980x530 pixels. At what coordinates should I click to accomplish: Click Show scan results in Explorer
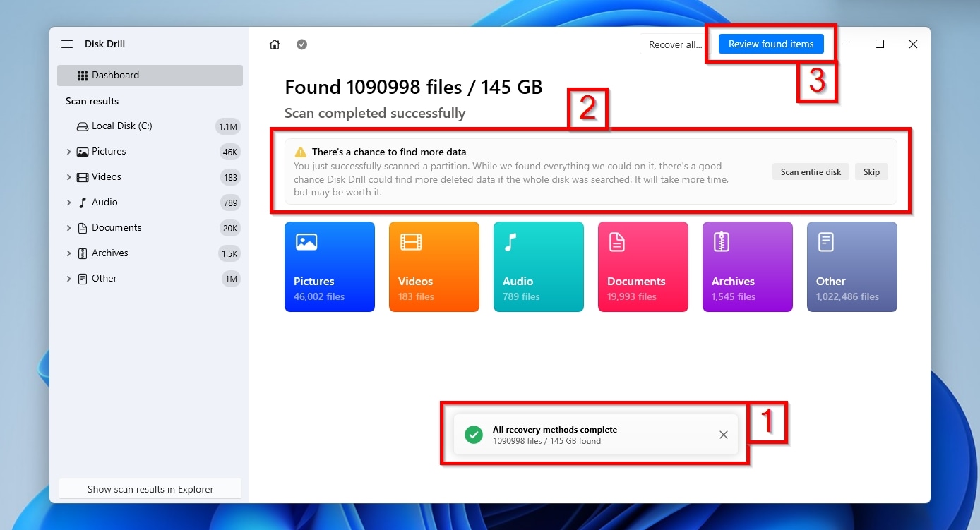150,489
